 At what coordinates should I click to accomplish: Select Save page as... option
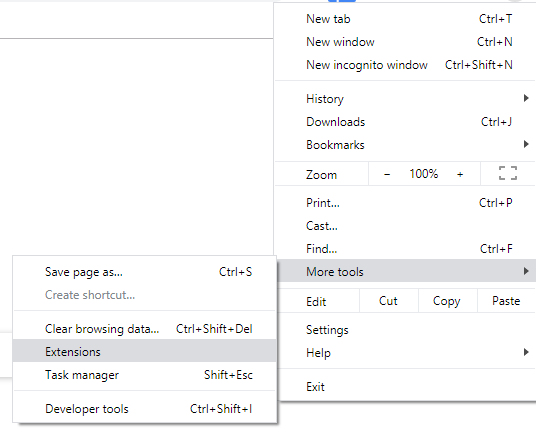pyautogui.click(x=145, y=272)
